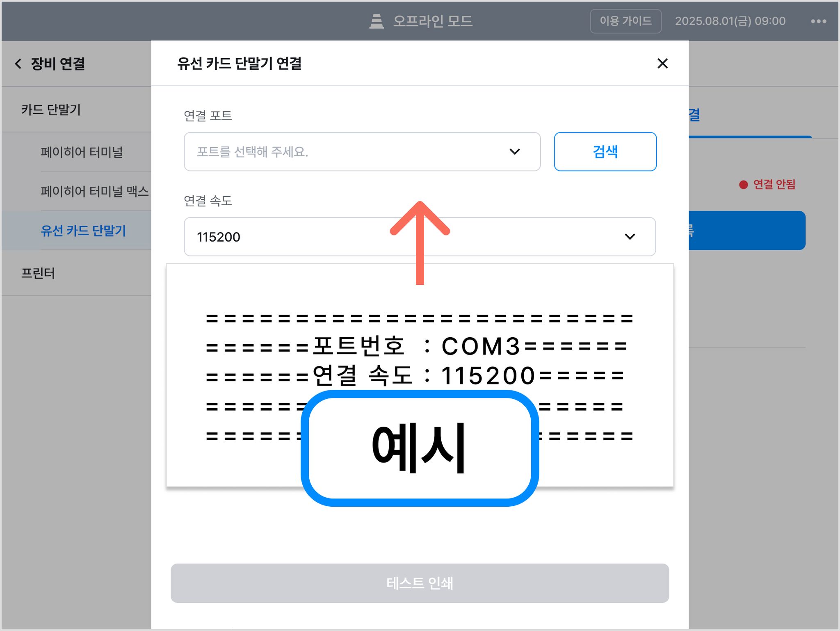Open the 이용 가이드 link
The height and width of the screenshot is (631, 840).
[x=625, y=21]
